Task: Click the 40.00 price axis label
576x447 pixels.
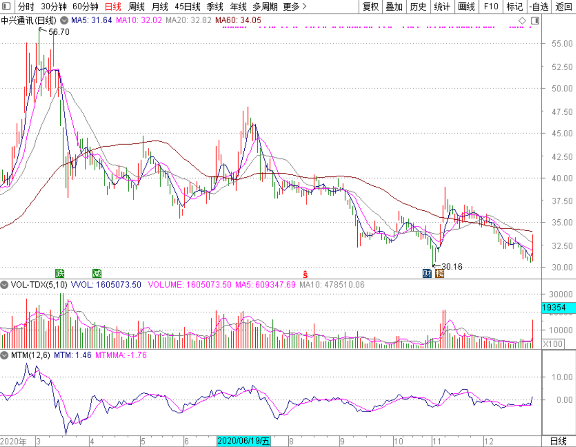Action: coord(562,178)
